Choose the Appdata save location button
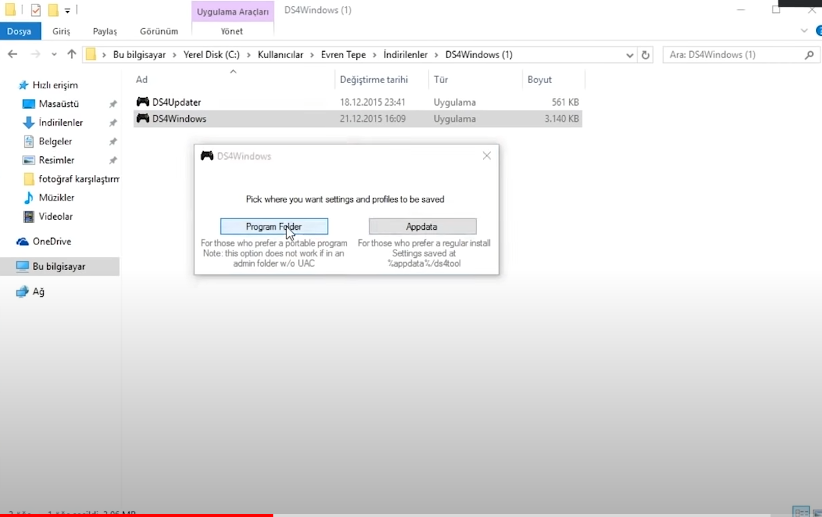This screenshot has height=517, width=822. (423, 227)
